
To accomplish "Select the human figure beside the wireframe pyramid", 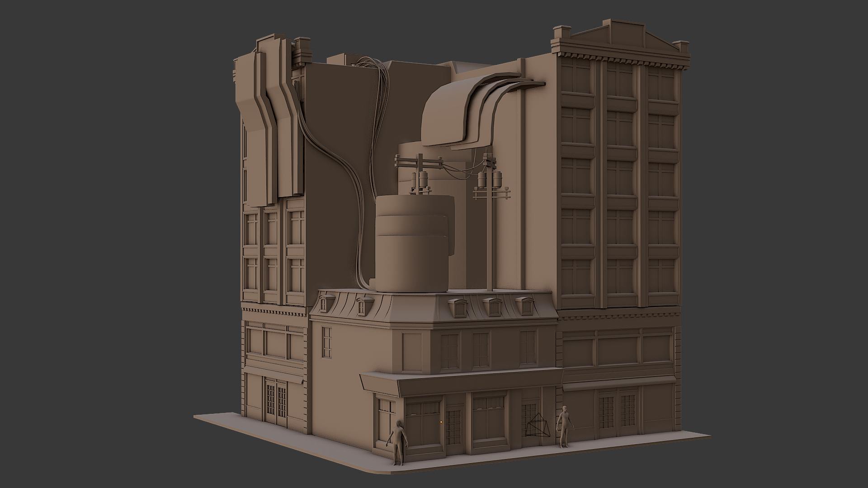I will 564,427.
